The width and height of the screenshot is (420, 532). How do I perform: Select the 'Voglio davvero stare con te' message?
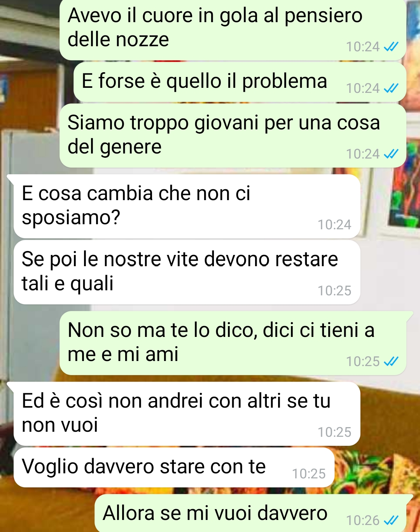coord(174,467)
